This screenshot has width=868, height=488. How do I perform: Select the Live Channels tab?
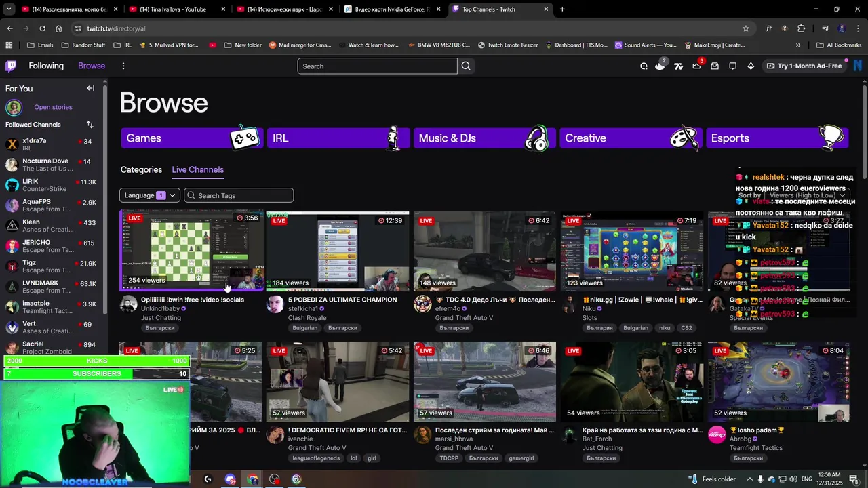[197, 169]
